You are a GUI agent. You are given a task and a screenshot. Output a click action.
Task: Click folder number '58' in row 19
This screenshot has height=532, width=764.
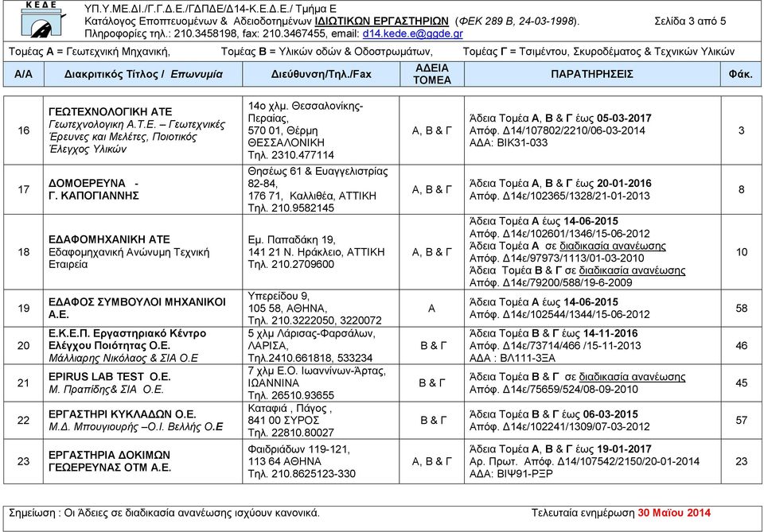(x=741, y=309)
